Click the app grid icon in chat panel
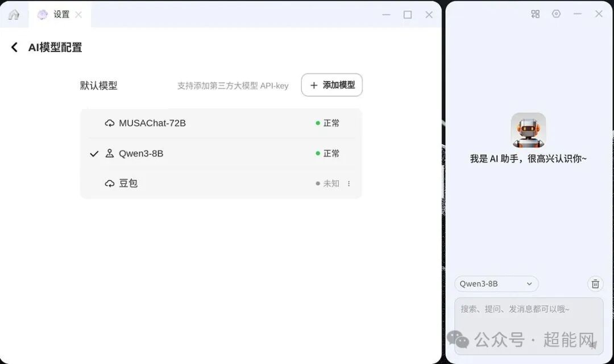 click(534, 14)
